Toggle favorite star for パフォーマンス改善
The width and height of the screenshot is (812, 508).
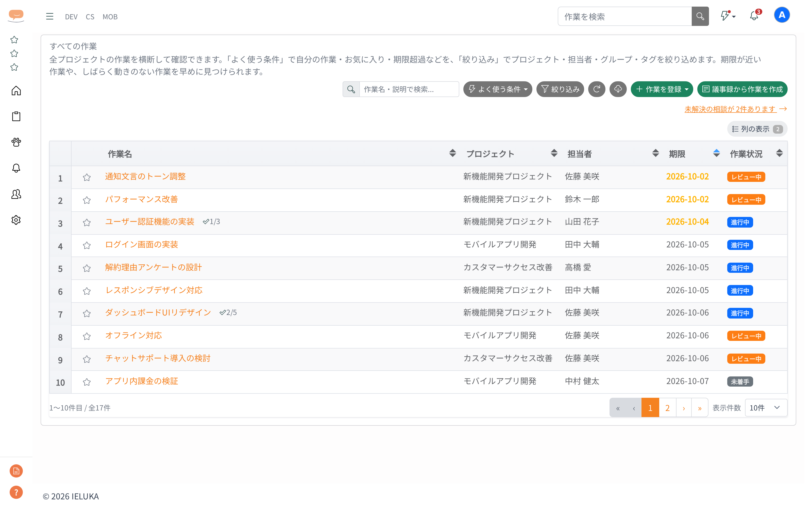point(87,200)
